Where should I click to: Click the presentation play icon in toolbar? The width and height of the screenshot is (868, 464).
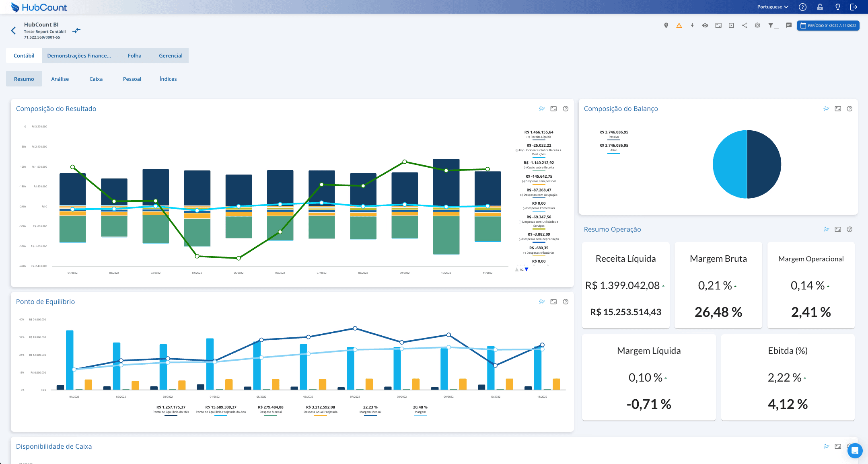click(731, 26)
